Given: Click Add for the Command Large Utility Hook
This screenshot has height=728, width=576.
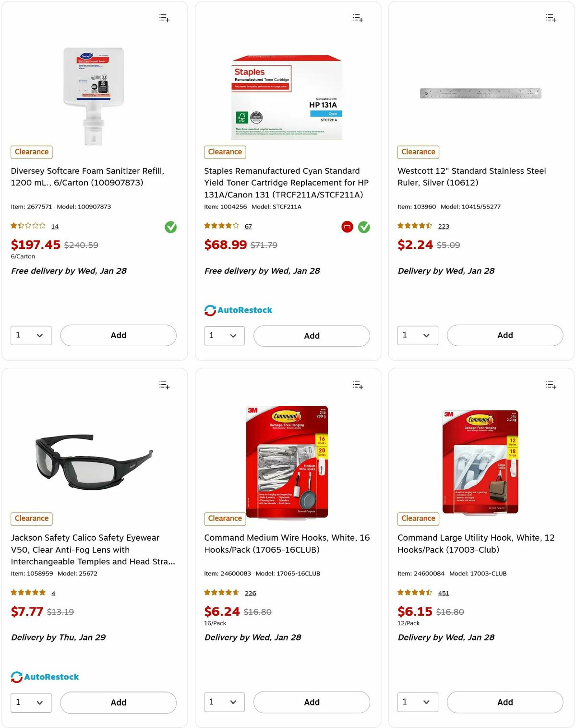Looking at the screenshot, I should point(504,702).
